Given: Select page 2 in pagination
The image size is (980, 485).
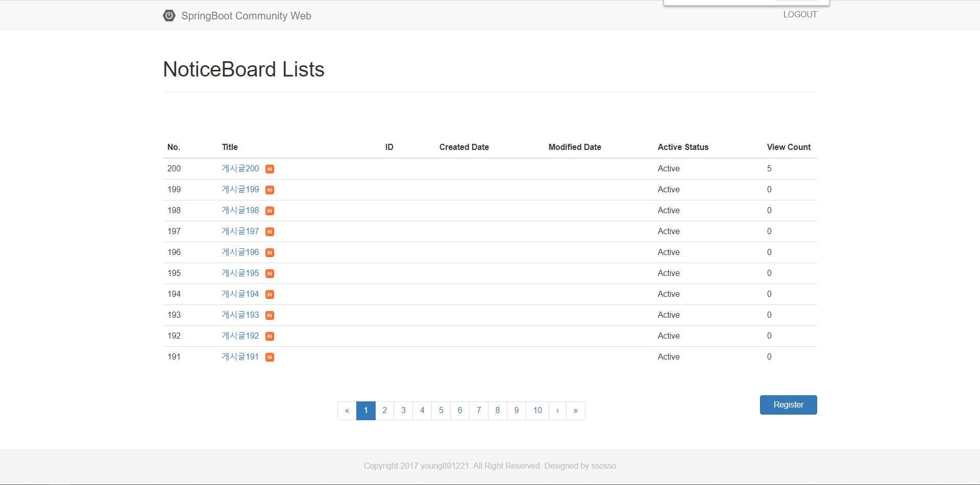Looking at the screenshot, I should click(384, 411).
